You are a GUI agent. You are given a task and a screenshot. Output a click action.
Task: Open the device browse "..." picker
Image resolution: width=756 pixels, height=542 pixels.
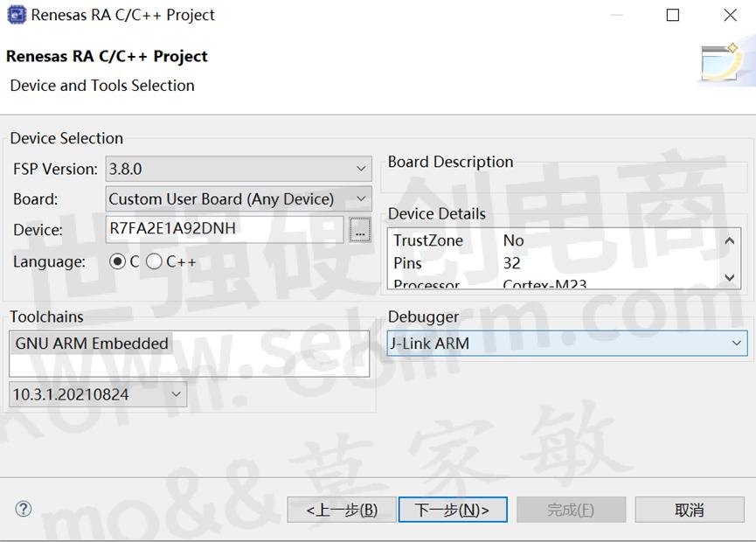360,229
